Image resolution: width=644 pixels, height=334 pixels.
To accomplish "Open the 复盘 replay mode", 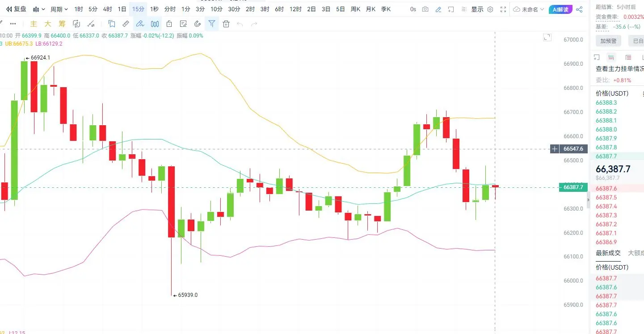I will point(16,9).
